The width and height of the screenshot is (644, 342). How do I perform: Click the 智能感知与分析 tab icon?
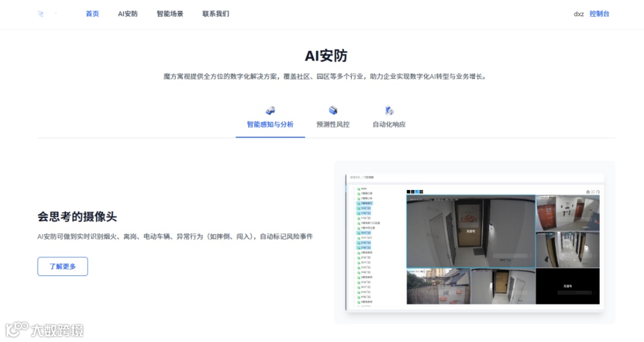[x=270, y=110]
